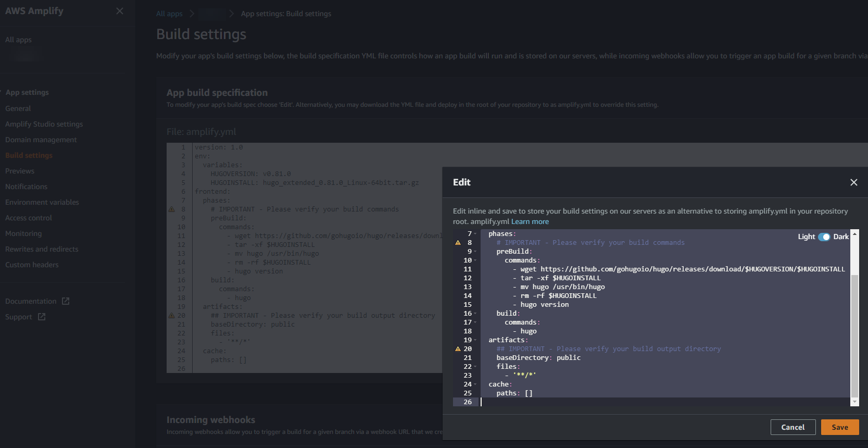Click the wget command line in editor

coord(679,269)
